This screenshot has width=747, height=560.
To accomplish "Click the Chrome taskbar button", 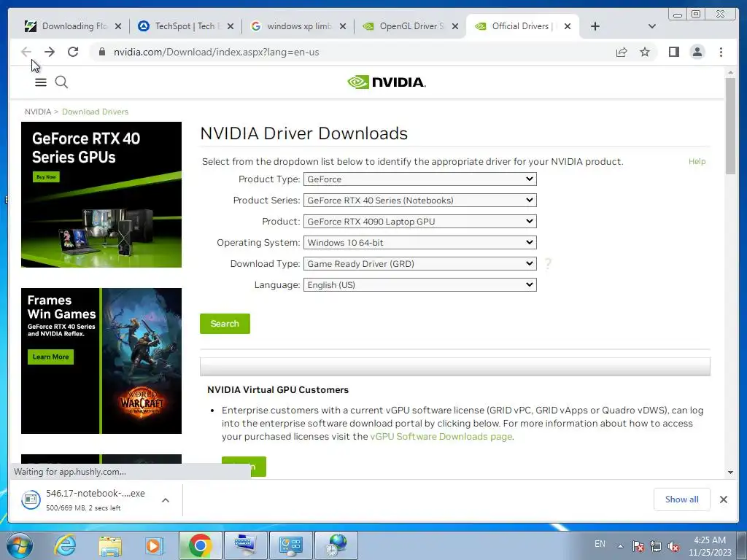I will [200, 545].
